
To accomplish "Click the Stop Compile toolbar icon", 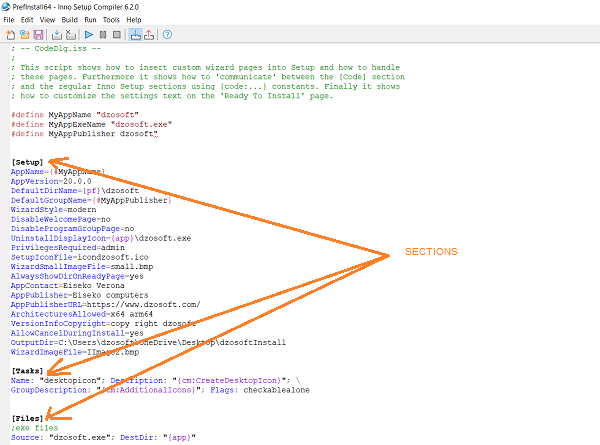I will [x=71, y=35].
